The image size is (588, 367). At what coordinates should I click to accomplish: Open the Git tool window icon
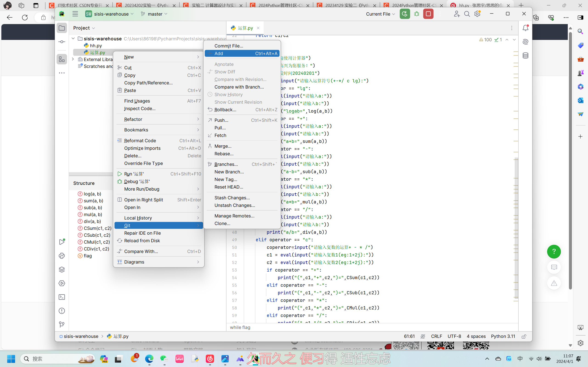pyautogui.click(x=62, y=325)
